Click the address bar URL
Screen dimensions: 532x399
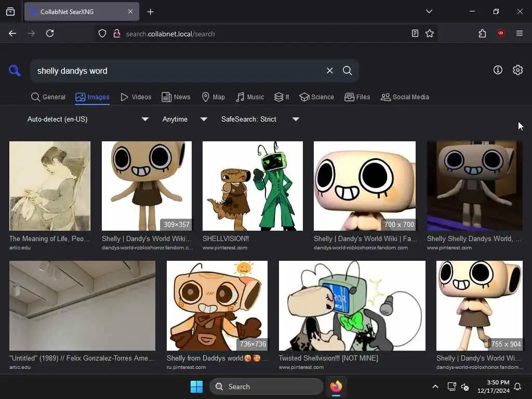(x=170, y=34)
